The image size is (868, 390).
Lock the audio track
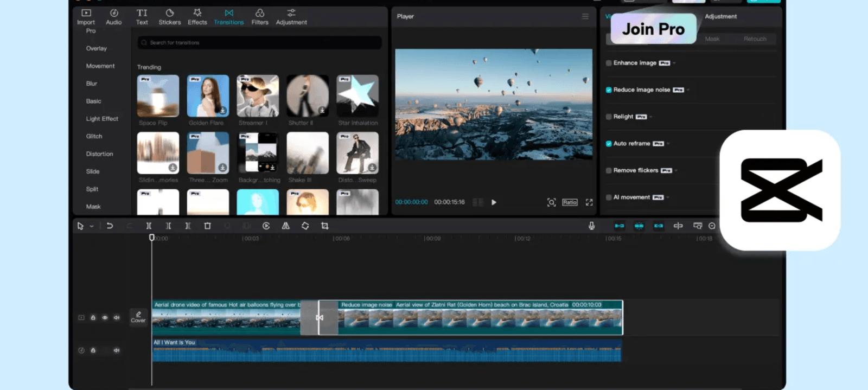(x=93, y=350)
